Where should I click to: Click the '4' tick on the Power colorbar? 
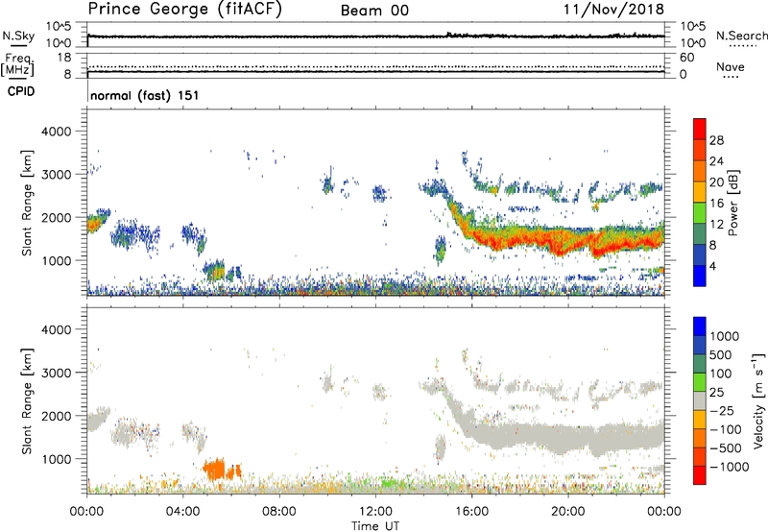tap(712, 266)
